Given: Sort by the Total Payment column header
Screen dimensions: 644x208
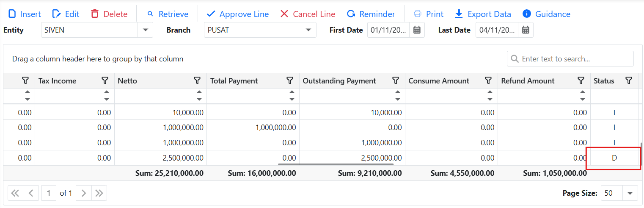Looking at the screenshot, I should (x=234, y=81).
